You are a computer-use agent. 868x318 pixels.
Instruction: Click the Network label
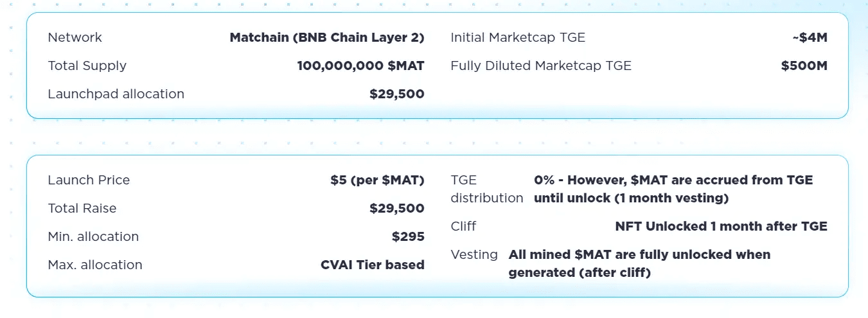pyautogui.click(x=75, y=37)
